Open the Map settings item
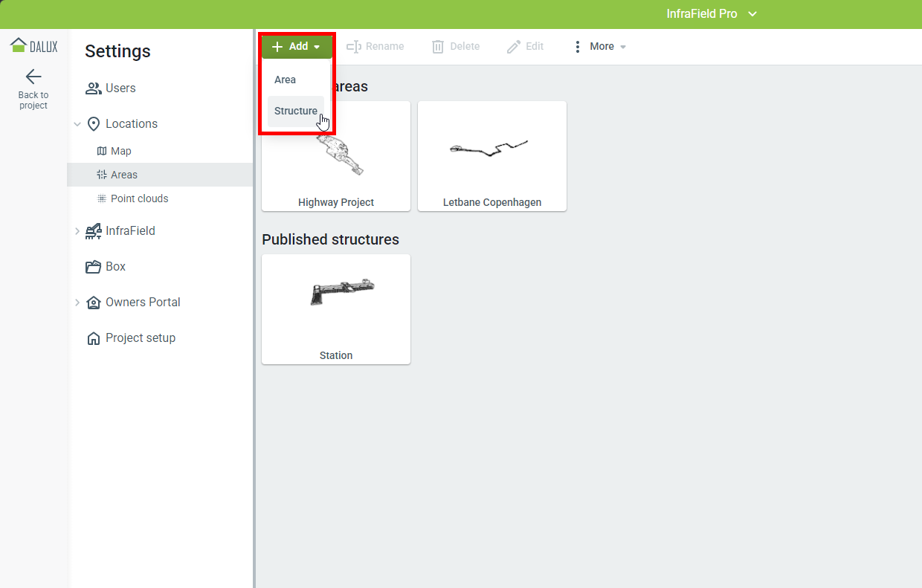 (120, 151)
